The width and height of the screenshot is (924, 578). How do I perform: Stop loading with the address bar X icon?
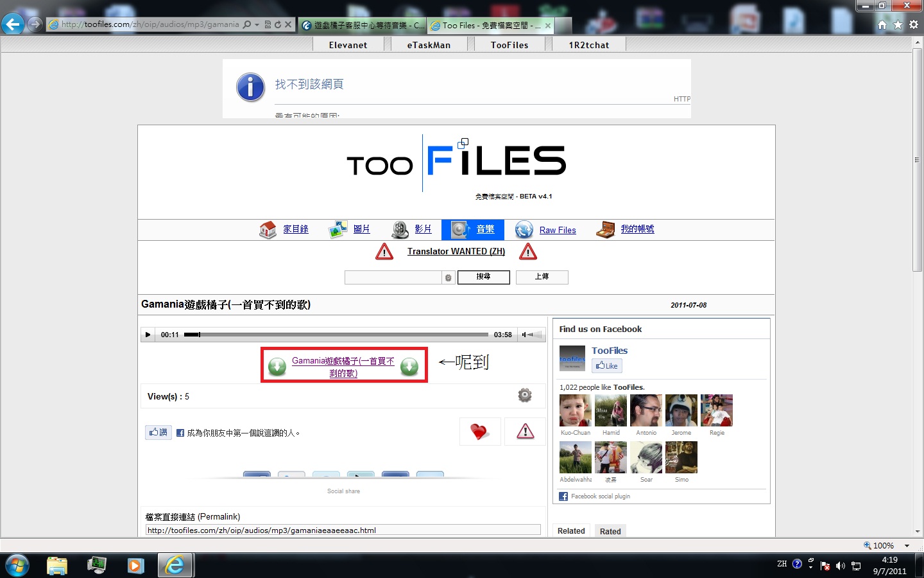tap(288, 24)
